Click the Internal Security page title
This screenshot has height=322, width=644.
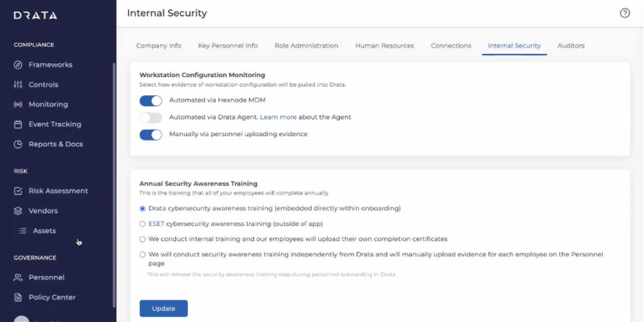pyautogui.click(x=167, y=13)
